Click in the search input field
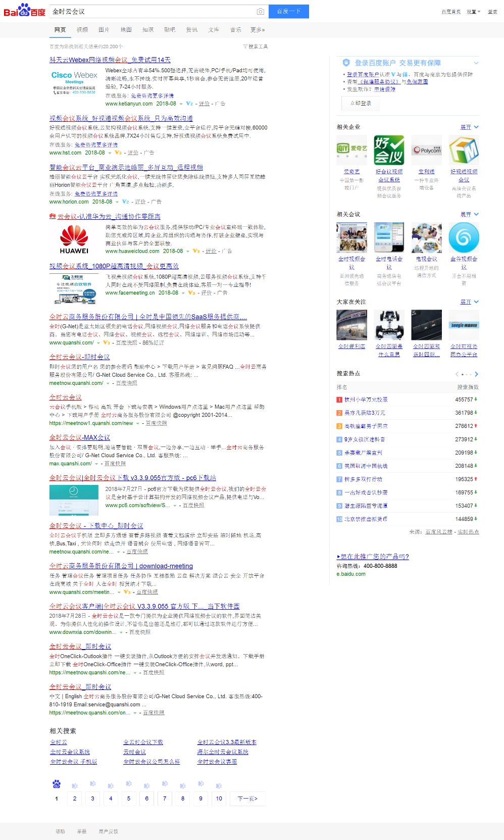The height and width of the screenshot is (840, 504). pyautogui.click(x=153, y=12)
